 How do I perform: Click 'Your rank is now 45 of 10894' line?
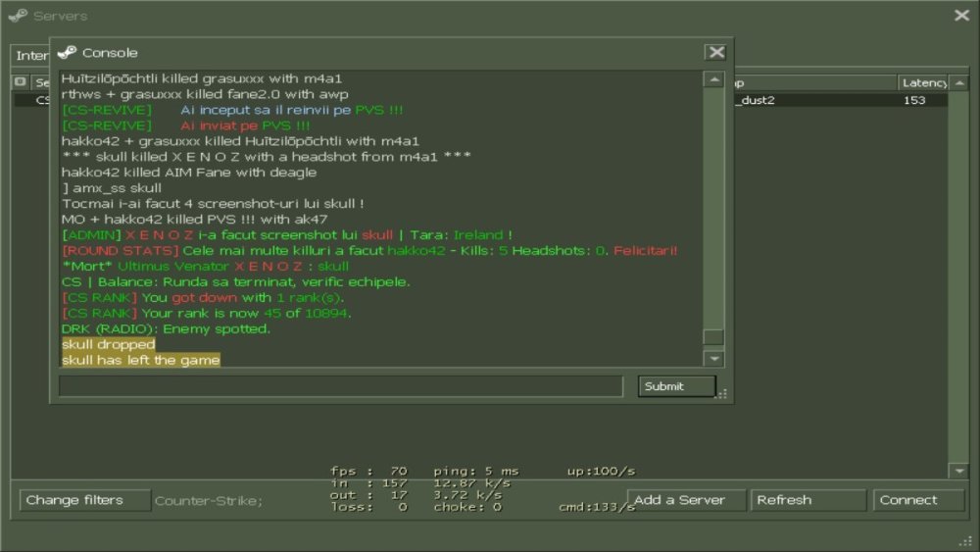point(206,313)
